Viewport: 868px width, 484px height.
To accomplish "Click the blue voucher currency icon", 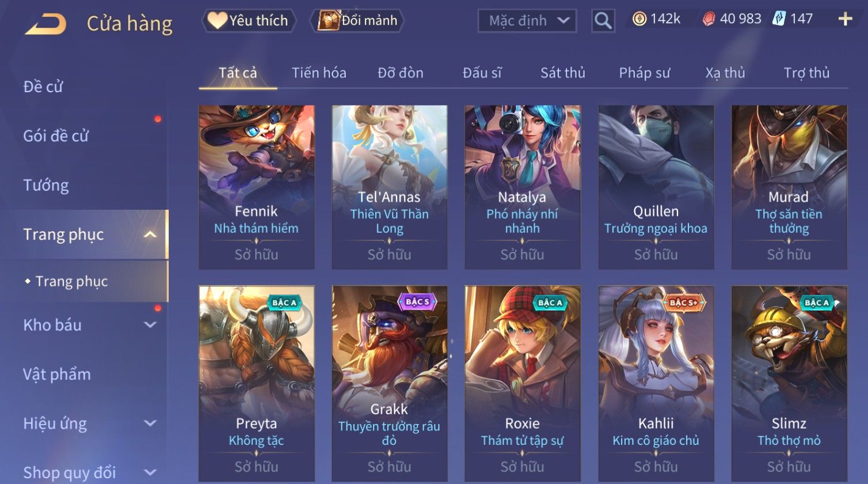I will [x=779, y=19].
